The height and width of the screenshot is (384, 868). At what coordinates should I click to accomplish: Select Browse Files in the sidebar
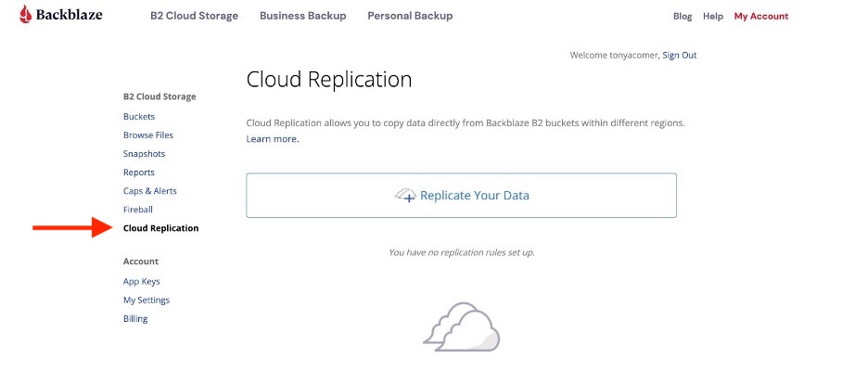tap(148, 135)
